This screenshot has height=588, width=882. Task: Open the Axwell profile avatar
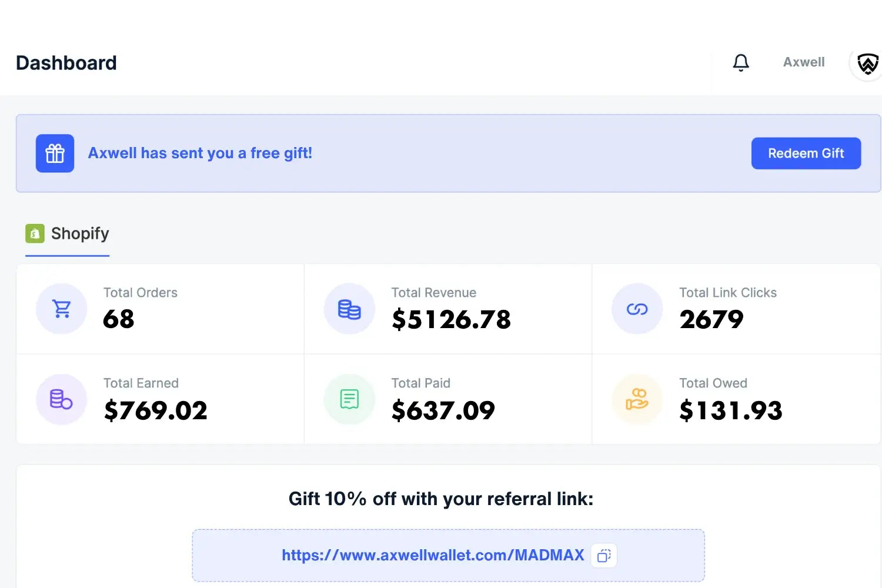click(x=867, y=64)
